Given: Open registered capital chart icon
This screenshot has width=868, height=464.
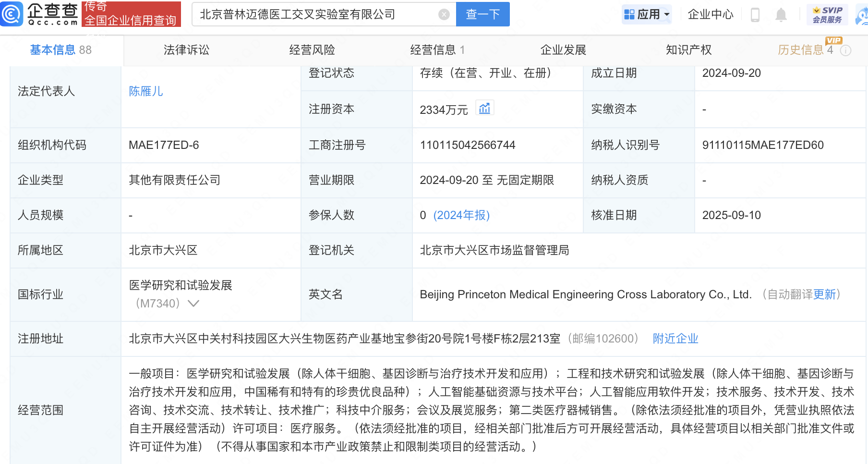Looking at the screenshot, I should [484, 109].
